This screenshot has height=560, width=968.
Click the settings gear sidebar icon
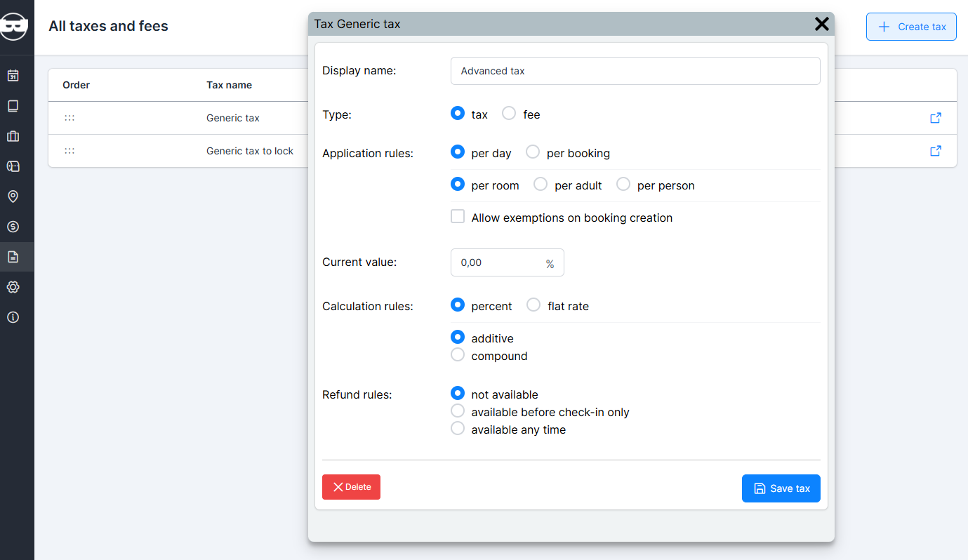click(x=13, y=287)
